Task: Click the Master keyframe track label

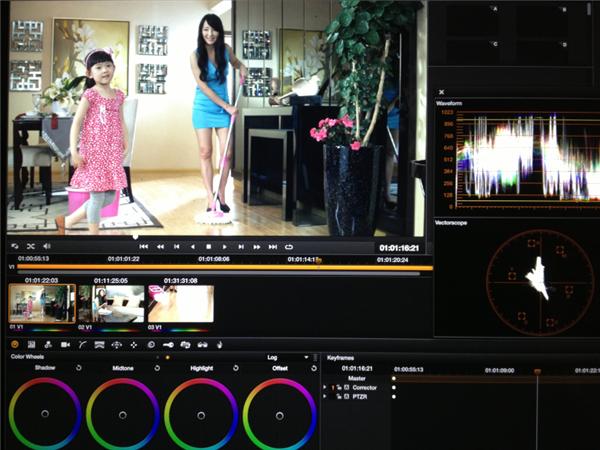Action: 357,378
